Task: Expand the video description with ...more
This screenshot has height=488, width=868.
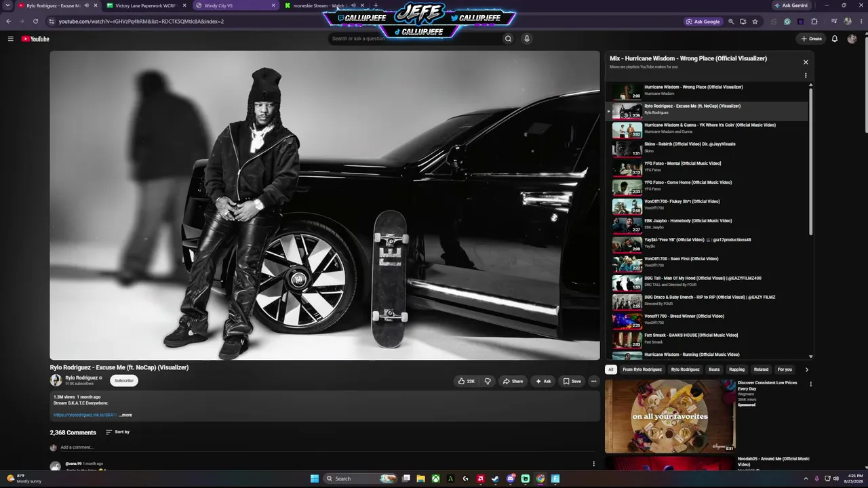Action: (x=125, y=415)
